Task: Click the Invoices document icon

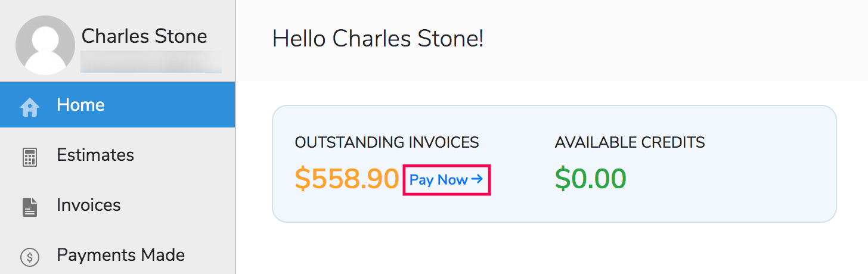Action: click(x=29, y=207)
